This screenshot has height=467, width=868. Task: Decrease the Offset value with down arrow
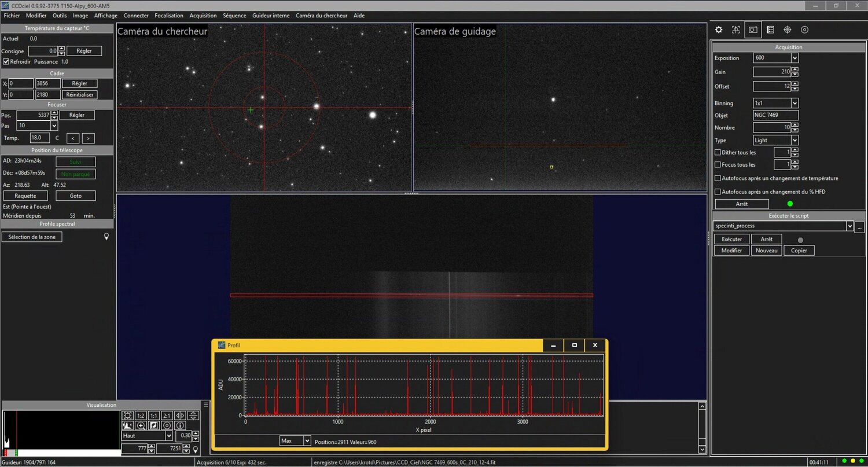[795, 89]
